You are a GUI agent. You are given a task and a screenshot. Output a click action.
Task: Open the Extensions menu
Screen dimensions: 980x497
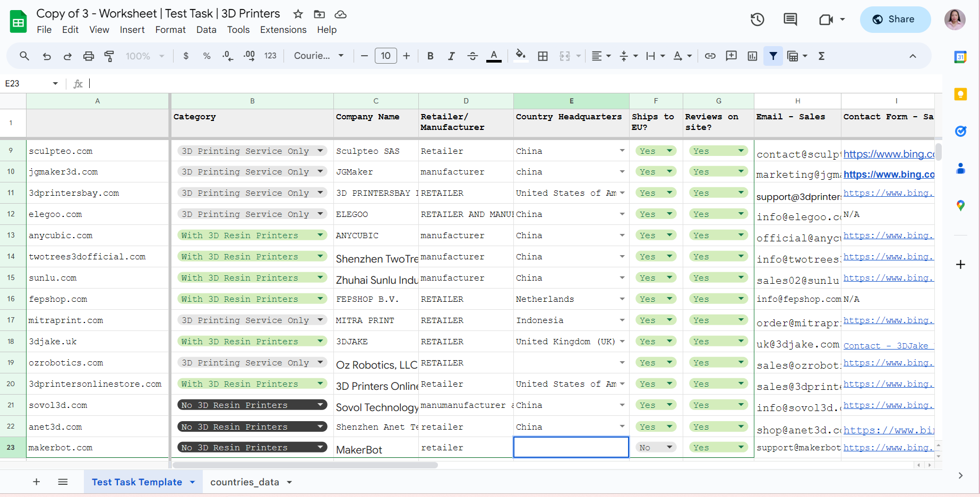pyautogui.click(x=283, y=30)
